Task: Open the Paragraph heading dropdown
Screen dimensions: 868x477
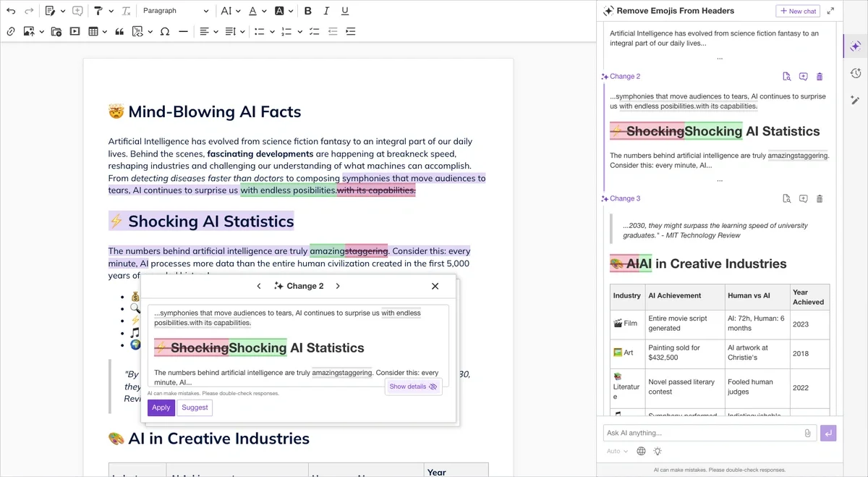Action: (x=175, y=11)
